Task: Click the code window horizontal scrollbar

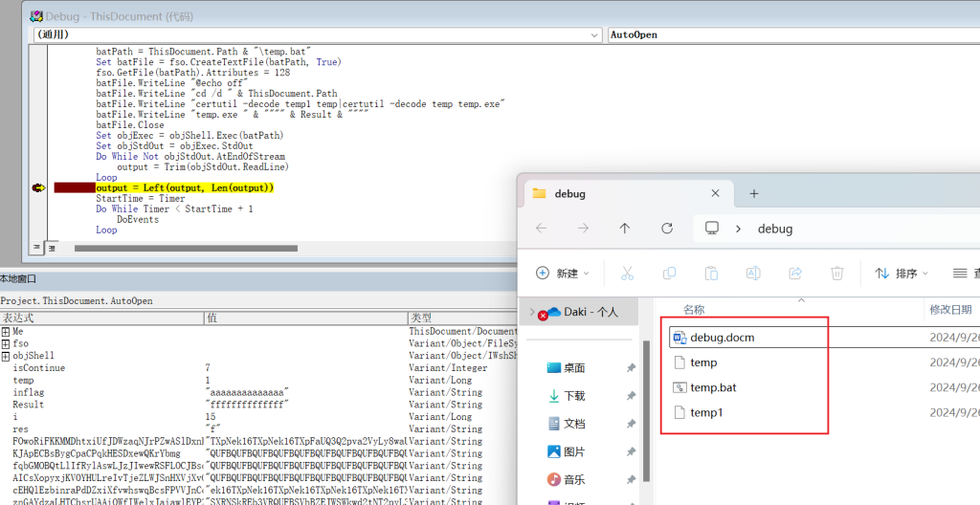Action: click(186, 248)
